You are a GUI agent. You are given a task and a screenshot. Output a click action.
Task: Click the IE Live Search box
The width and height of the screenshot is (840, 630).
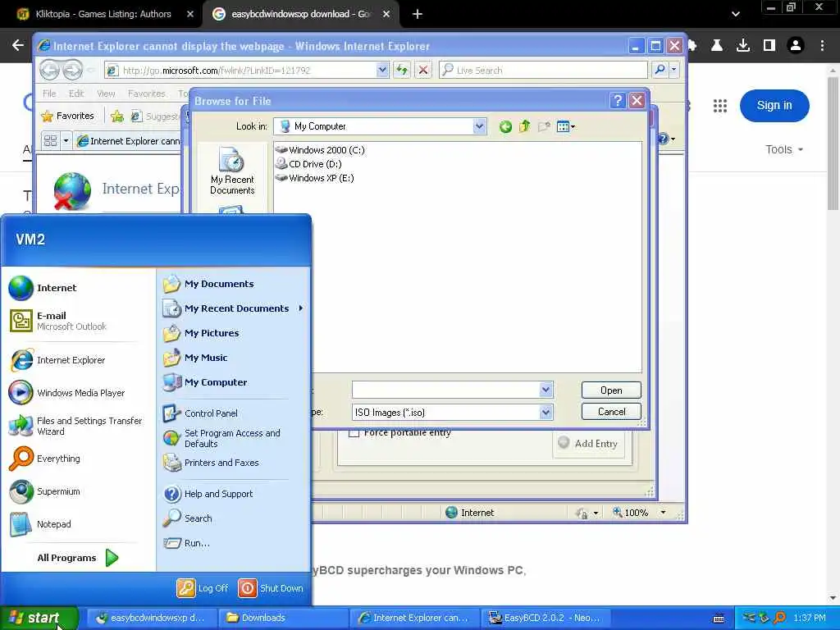(x=543, y=70)
